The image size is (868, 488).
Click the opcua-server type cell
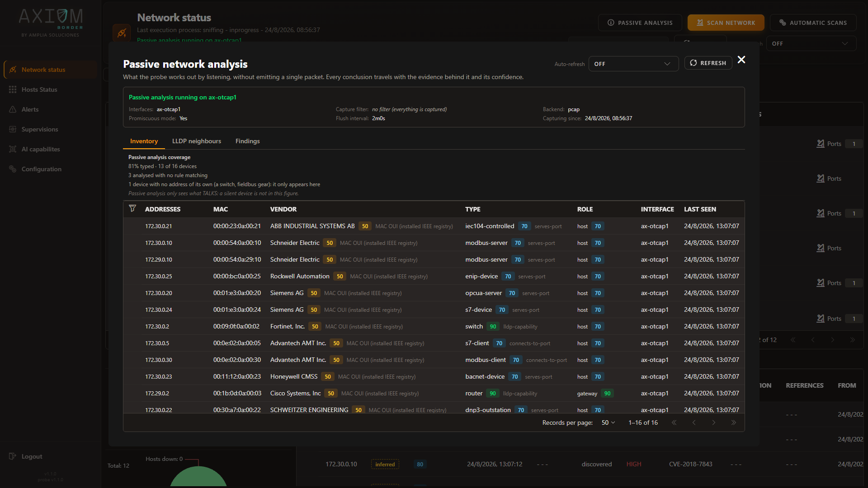pyautogui.click(x=483, y=293)
